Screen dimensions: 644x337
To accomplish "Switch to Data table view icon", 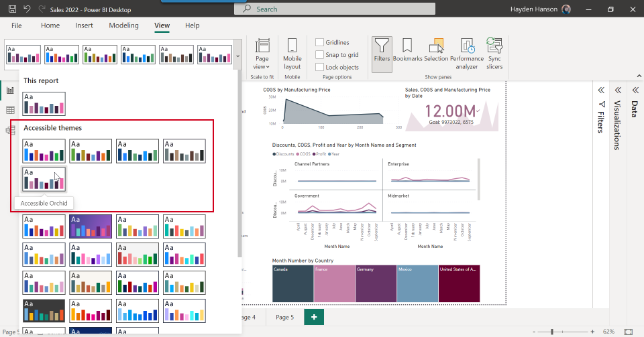I will pos(10,110).
